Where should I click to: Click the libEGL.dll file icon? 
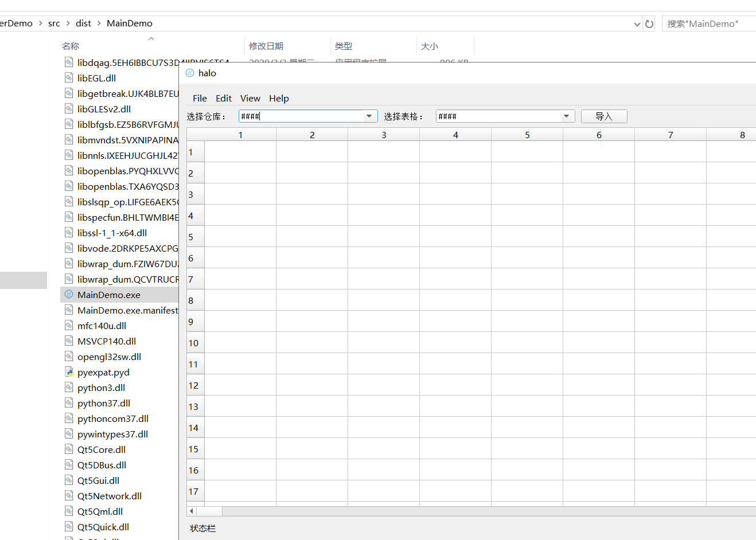tap(69, 78)
